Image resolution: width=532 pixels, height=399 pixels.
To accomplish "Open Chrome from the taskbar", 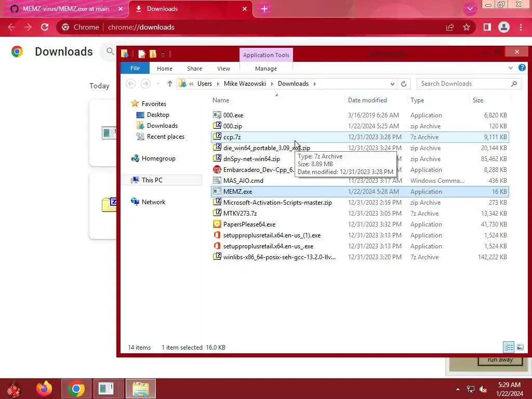I will tap(76, 389).
